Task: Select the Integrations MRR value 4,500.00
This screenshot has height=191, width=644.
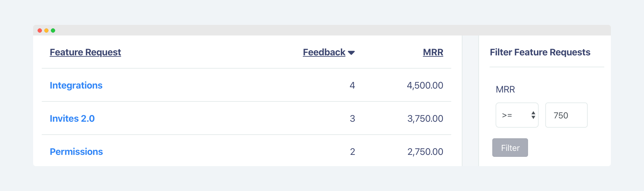Action: [425, 85]
